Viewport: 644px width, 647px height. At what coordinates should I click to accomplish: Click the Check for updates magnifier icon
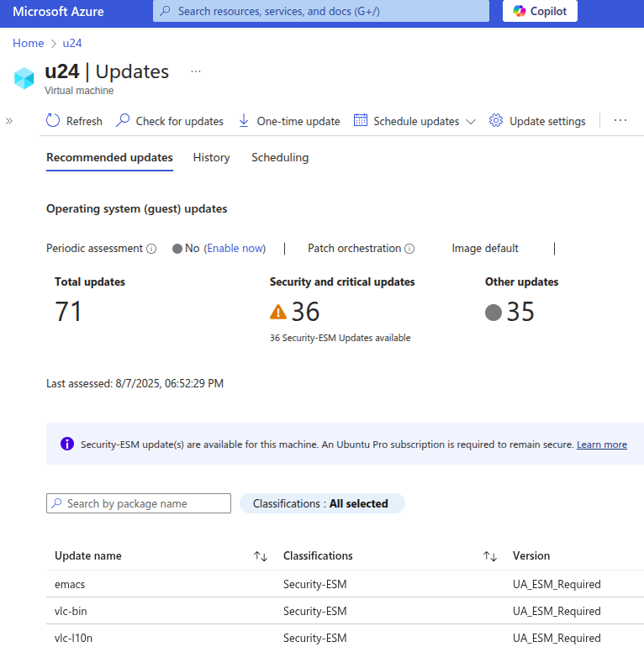(123, 120)
